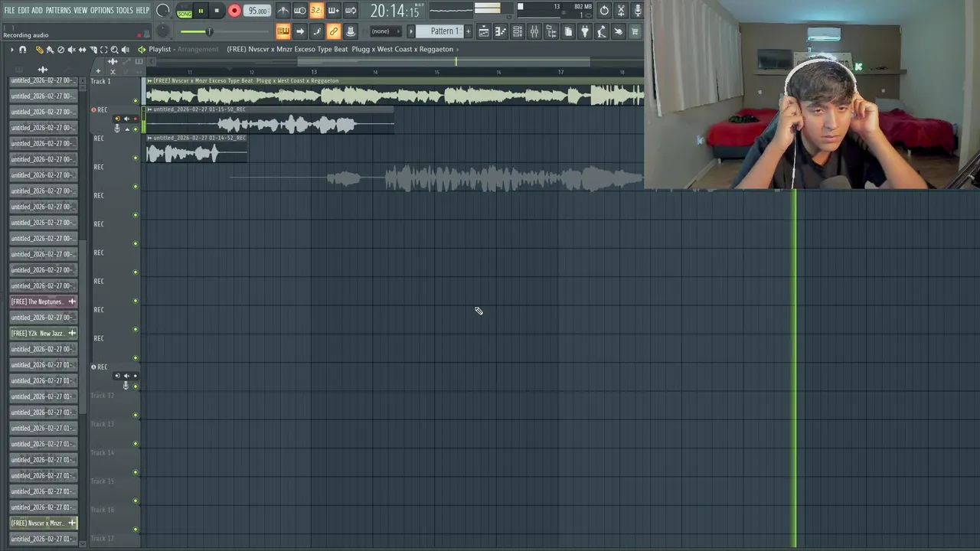Click the shopping cart icon
Viewport: 980px width, 551px height.
point(635,31)
